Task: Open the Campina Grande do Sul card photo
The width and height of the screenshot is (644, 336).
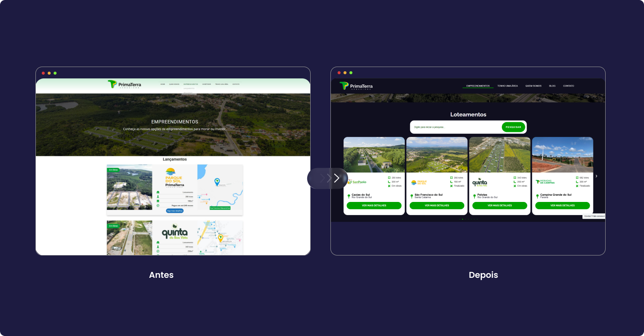Action: coord(562,155)
